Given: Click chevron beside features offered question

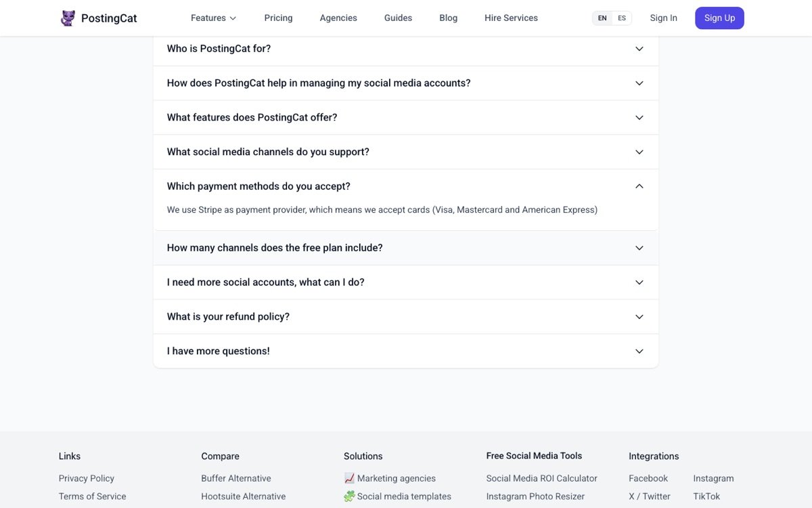Looking at the screenshot, I should [x=639, y=118].
